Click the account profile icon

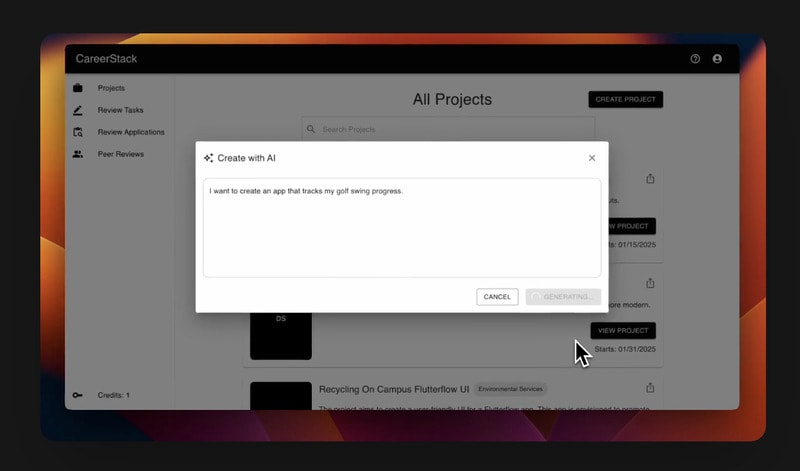click(717, 59)
